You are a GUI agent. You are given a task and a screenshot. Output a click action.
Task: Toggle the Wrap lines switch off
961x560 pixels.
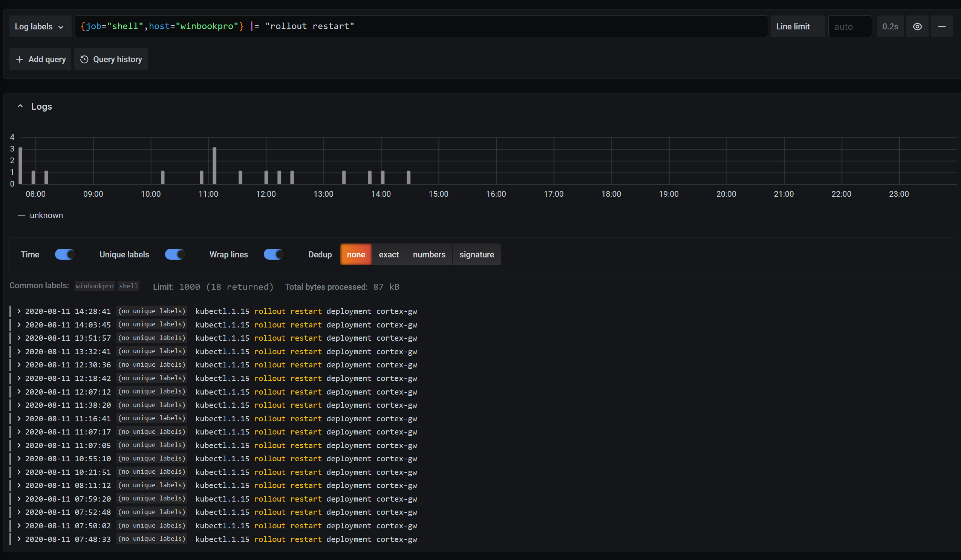click(x=273, y=254)
